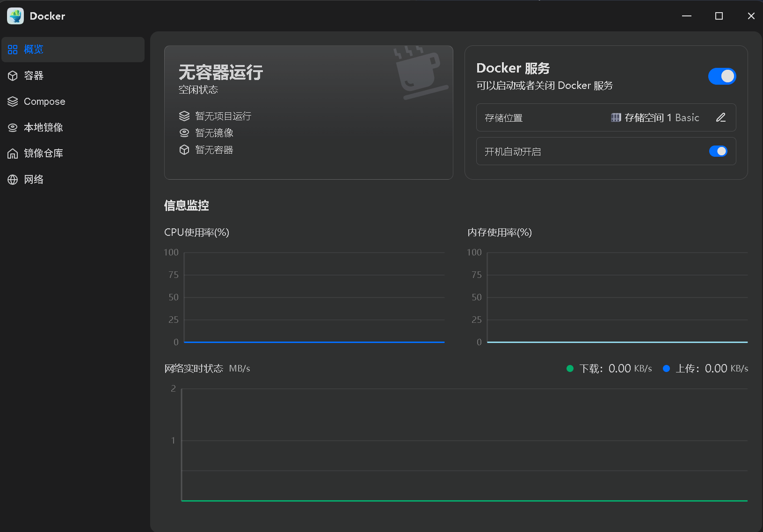Screen dimensions: 763x532
Task: Toggle the Docker 服务 switch
Action: [722, 76]
